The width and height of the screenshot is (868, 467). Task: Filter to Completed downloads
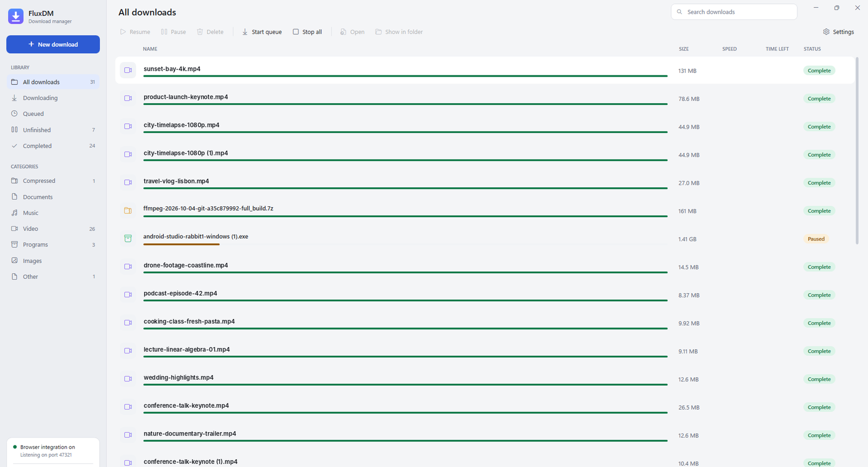[x=53, y=146]
